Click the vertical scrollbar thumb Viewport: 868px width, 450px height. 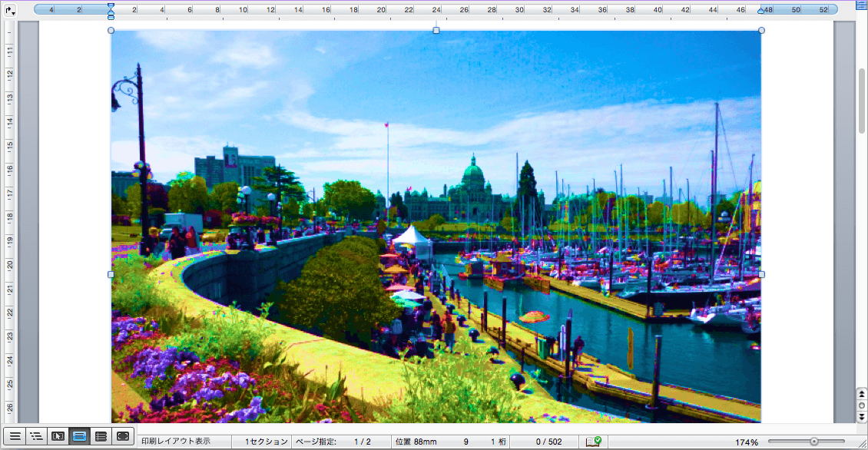click(x=861, y=101)
